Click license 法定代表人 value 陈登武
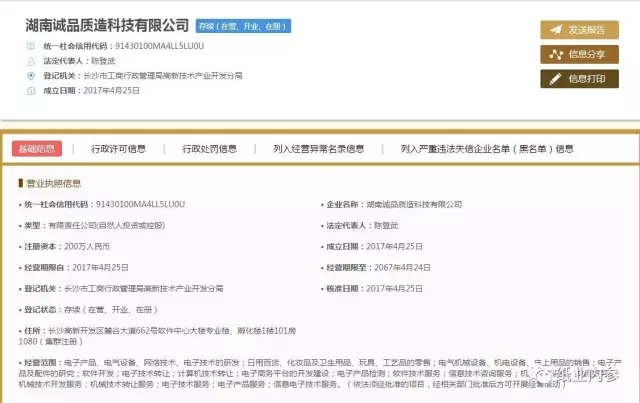640x403 pixels. (386, 225)
